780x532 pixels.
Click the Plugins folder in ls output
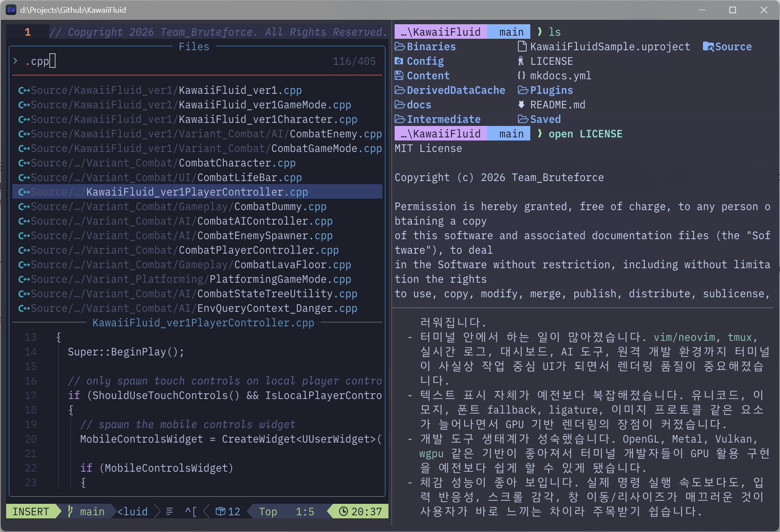pos(551,90)
